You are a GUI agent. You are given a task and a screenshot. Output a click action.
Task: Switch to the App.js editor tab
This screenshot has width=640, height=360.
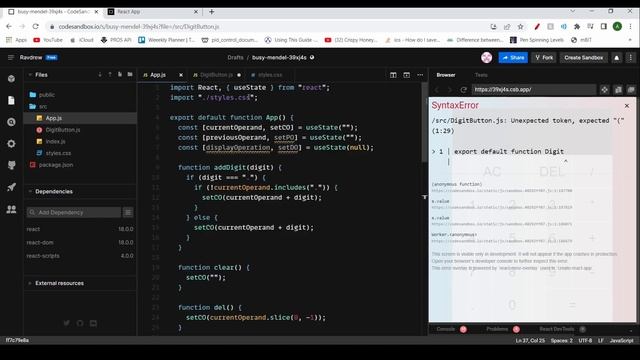point(158,75)
